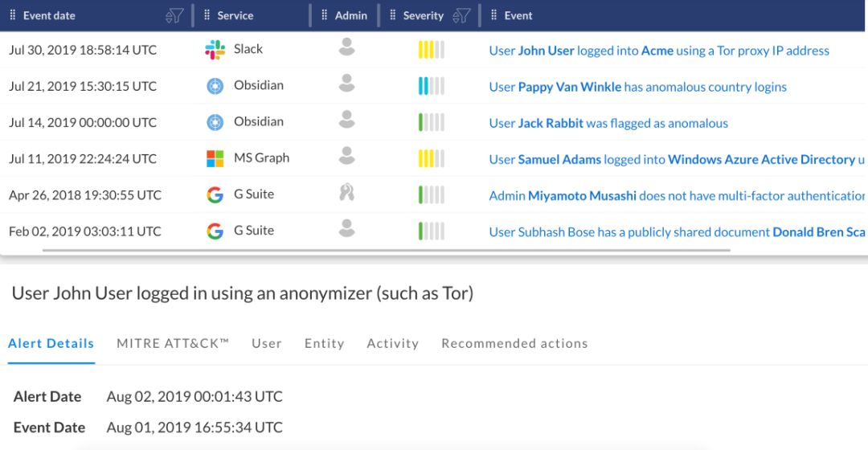Screen dimensions: 868x450
Task: Click the user avatar icon in John User row
Action: (x=346, y=48)
